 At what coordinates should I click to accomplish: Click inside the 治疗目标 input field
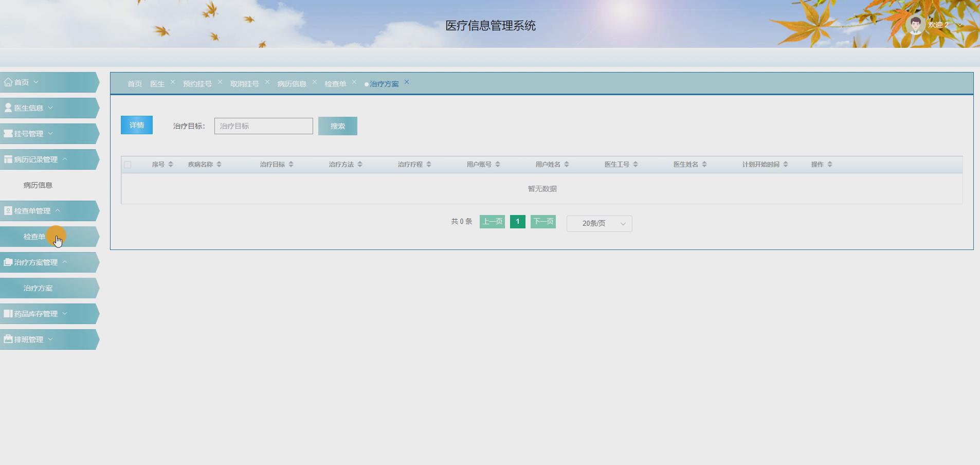coord(263,126)
